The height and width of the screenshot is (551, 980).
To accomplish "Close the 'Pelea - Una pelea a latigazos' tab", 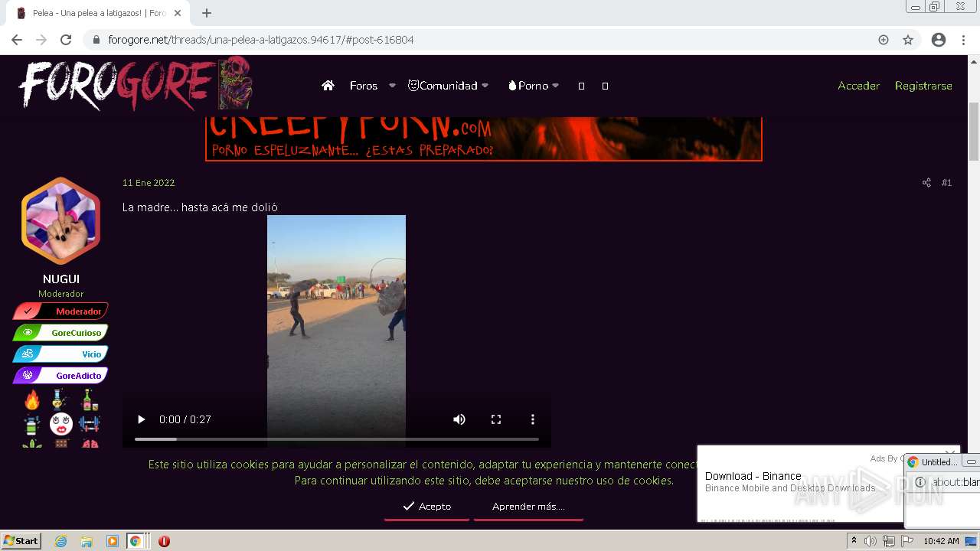I will (178, 13).
